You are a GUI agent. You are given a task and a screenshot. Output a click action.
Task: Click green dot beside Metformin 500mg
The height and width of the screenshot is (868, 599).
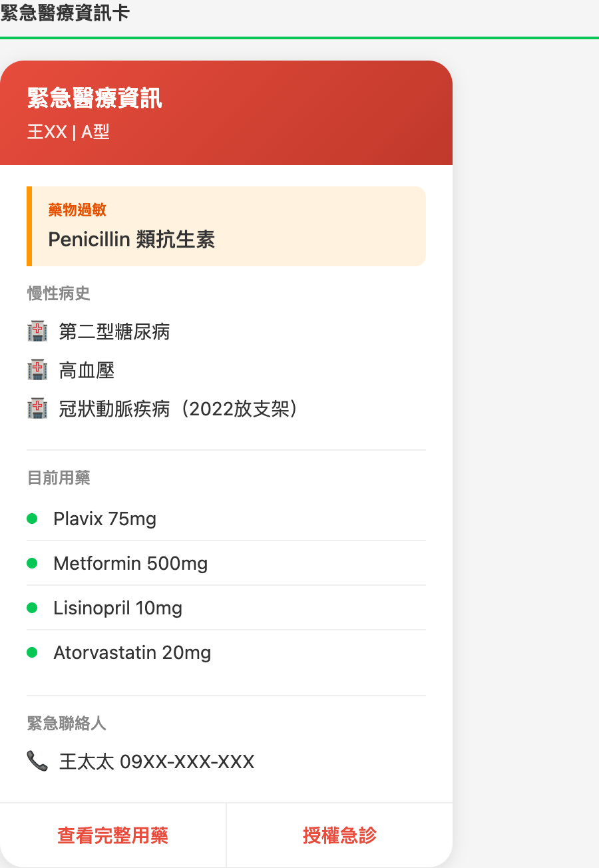point(32,563)
